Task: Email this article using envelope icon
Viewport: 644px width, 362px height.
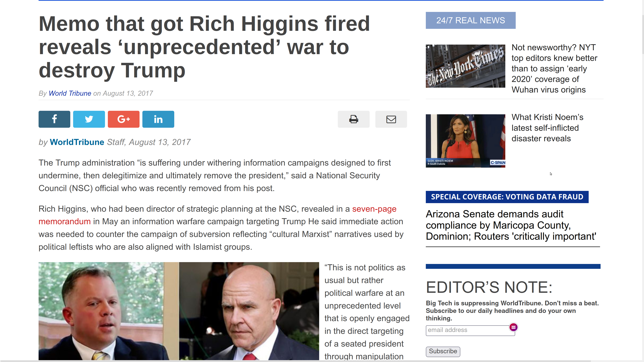Action: tap(391, 119)
